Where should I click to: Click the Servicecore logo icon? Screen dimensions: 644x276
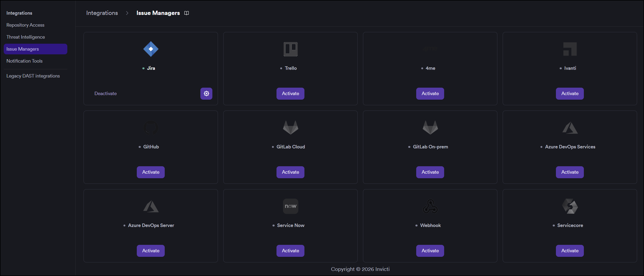[570, 206]
